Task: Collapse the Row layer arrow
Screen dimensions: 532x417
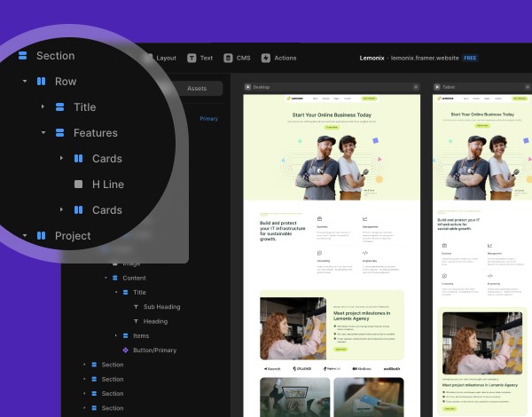Action: [x=25, y=81]
